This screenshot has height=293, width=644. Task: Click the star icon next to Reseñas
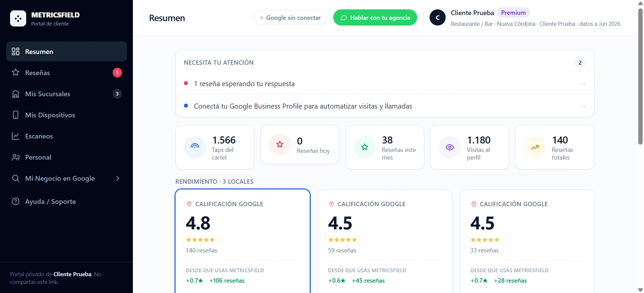tap(15, 72)
